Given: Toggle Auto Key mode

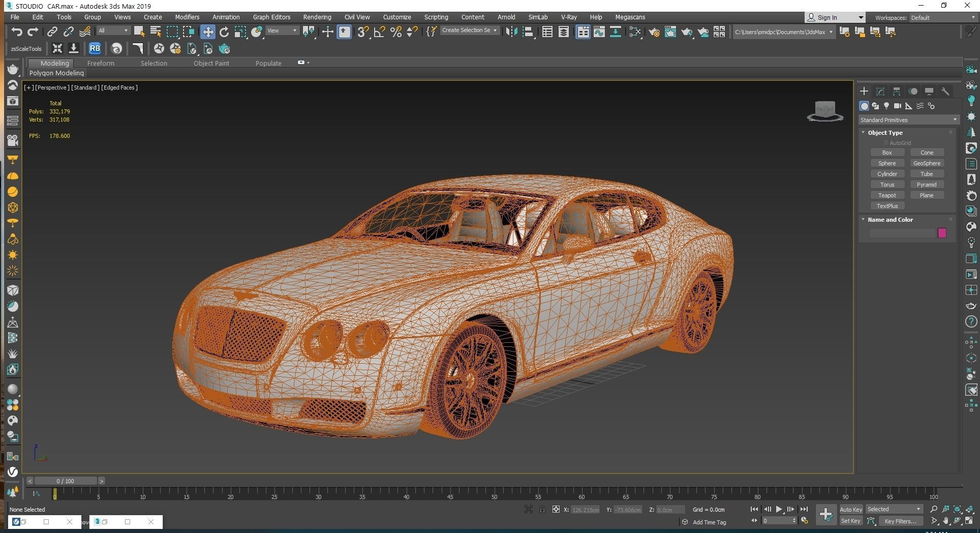Looking at the screenshot, I should tap(851, 509).
